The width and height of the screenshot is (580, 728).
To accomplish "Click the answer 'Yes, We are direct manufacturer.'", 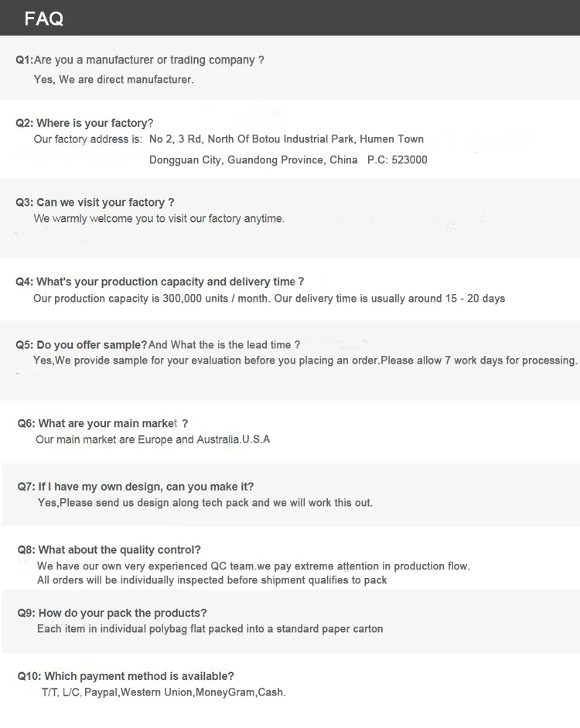I will click(114, 80).
